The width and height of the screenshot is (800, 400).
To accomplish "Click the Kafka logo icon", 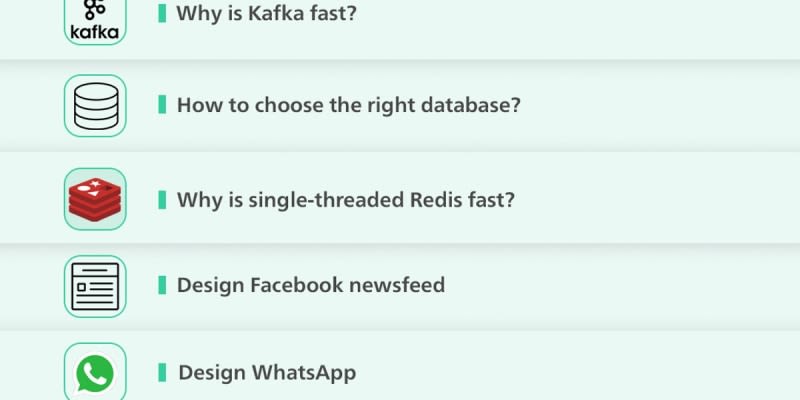I will pyautogui.click(x=95, y=19).
